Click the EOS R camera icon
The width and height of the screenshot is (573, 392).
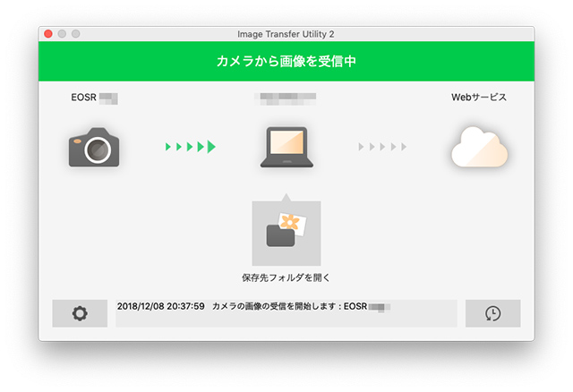point(94,148)
